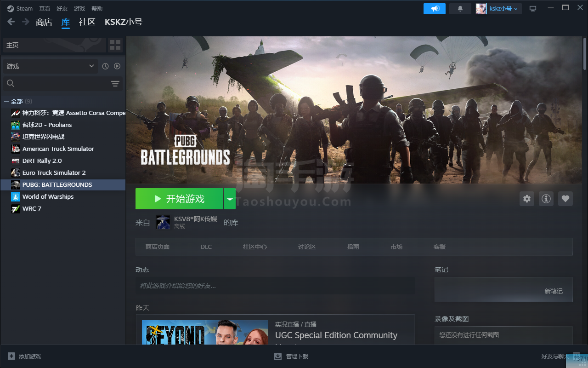The width and height of the screenshot is (588, 368).
Task: Click the American Truck Simulator game icon
Action: 15,149
